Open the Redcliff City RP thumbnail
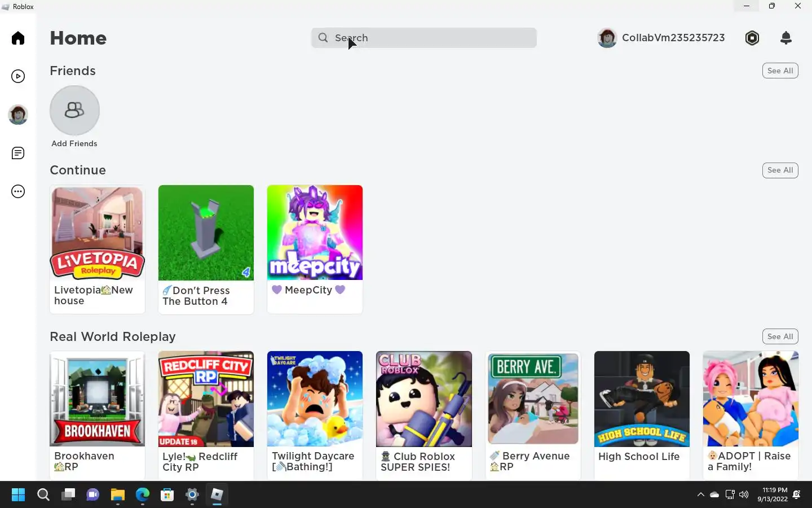The width and height of the screenshot is (812, 508). pos(206,398)
